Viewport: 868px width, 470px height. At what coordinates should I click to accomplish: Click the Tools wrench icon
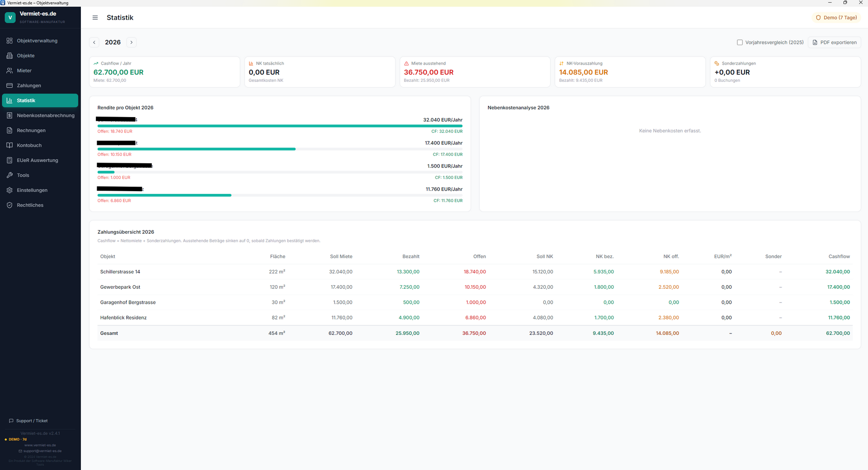click(9, 175)
